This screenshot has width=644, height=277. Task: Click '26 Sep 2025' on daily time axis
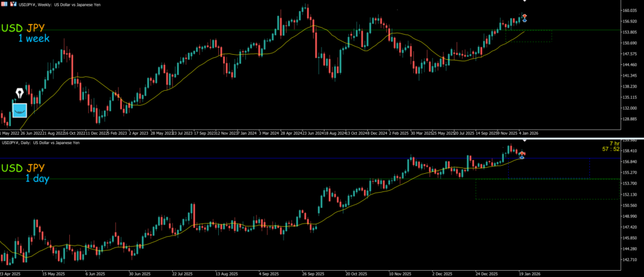(x=311, y=274)
